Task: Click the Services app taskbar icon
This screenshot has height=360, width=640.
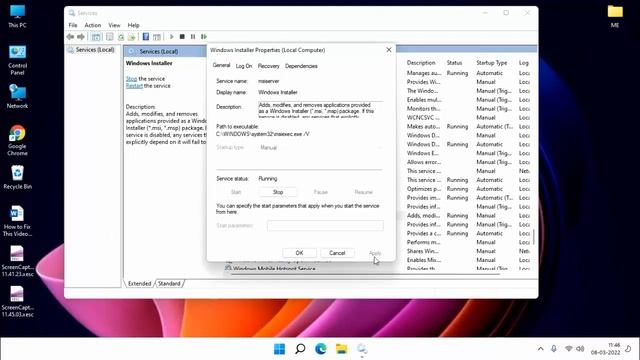Action: (362, 349)
